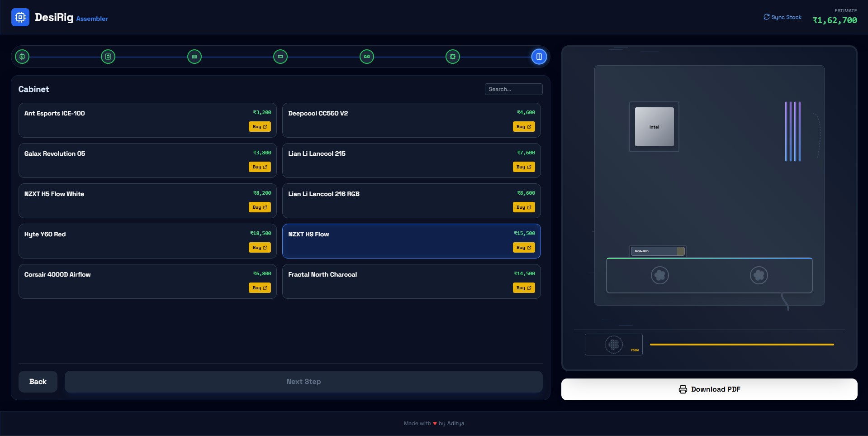868x436 pixels.
Task: Jump to the motherboard step icon
Action: [108, 57]
